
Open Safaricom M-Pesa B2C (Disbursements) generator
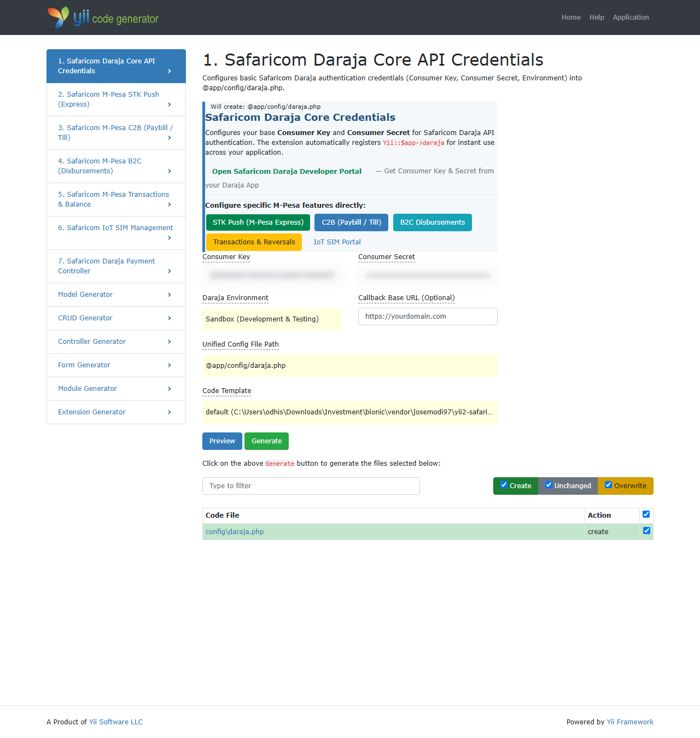click(x=116, y=166)
